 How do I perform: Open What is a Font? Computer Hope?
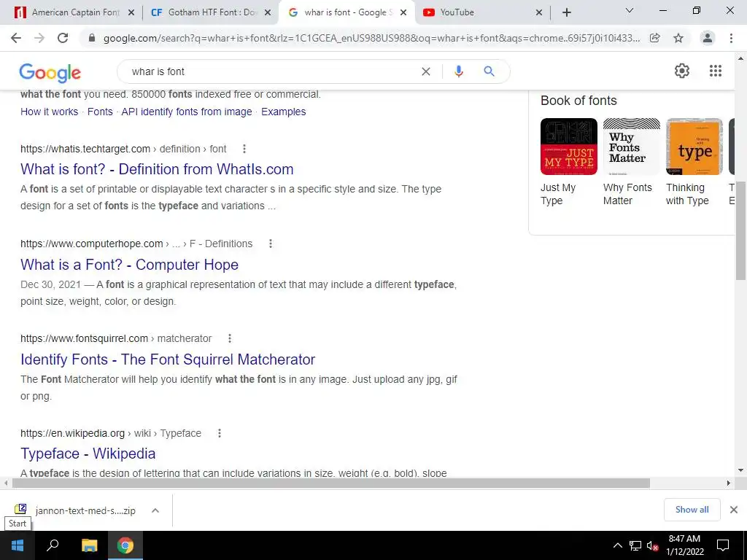129,265
